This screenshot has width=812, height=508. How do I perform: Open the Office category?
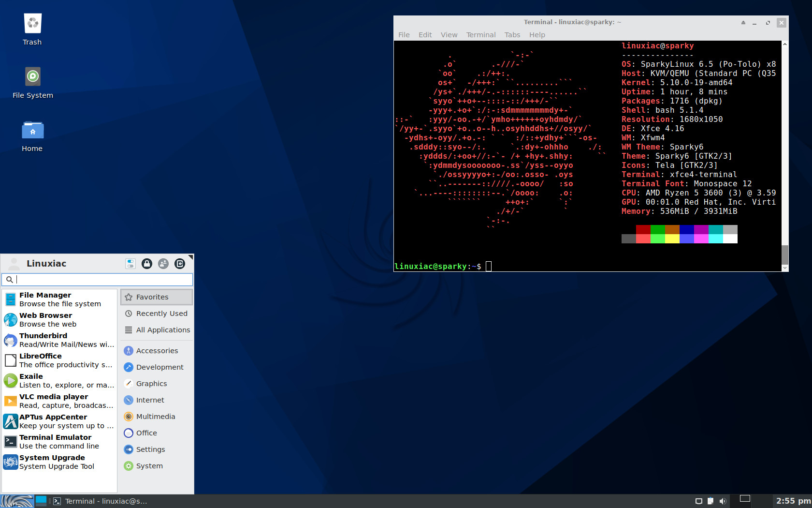[x=157, y=433]
